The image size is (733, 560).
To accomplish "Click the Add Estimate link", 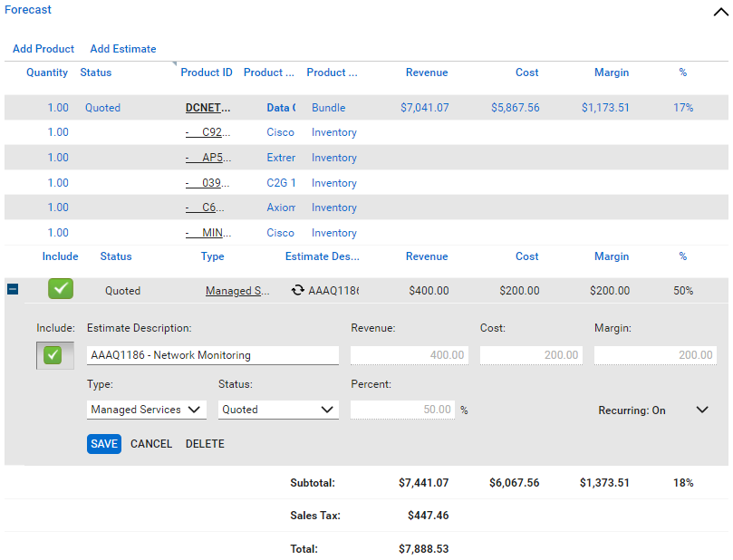I will coord(123,49).
